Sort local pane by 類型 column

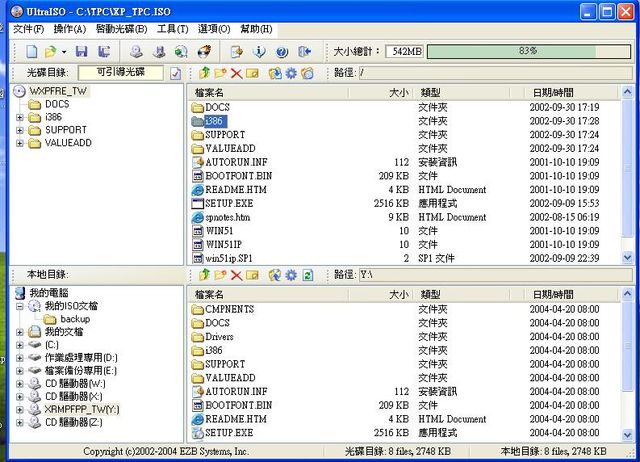click(462, 295)
